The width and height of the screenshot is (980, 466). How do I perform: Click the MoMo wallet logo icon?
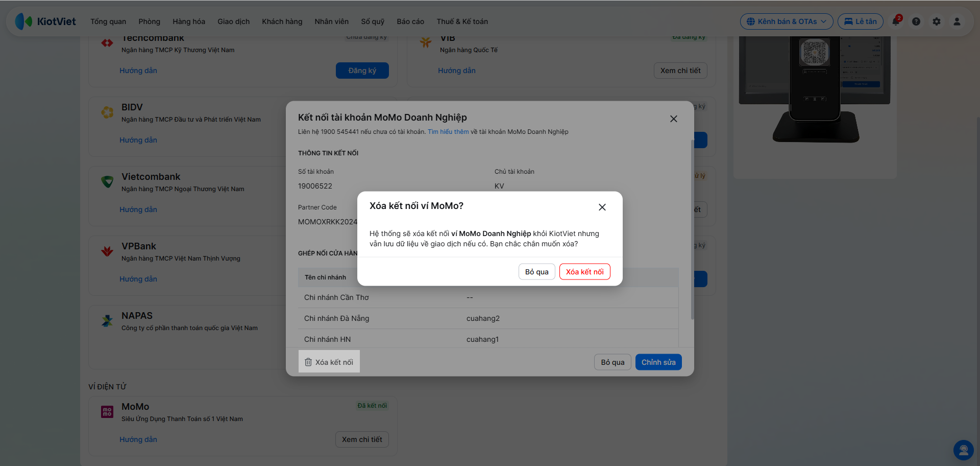point(107,412)
